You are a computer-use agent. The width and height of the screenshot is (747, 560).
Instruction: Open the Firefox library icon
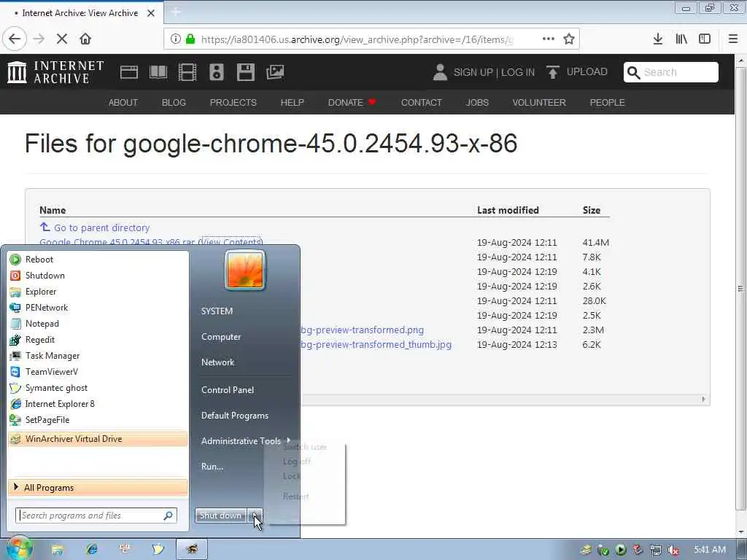click(681, 39)
